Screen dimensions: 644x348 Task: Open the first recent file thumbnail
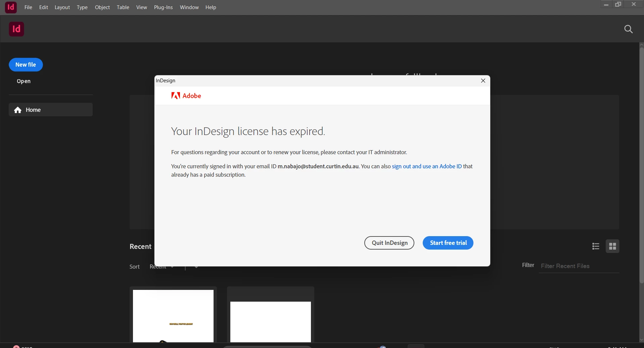click(173, 315)
